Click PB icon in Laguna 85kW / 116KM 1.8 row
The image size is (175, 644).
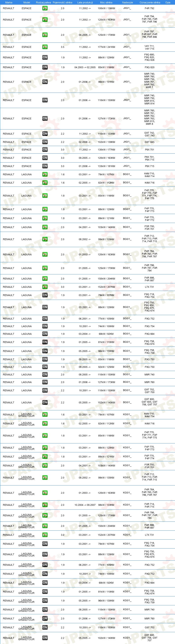45,196
